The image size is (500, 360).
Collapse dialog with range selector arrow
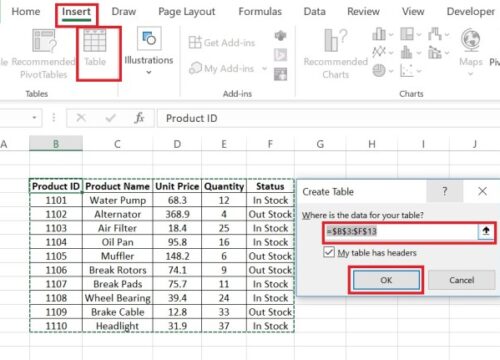[x=486, y=231]
